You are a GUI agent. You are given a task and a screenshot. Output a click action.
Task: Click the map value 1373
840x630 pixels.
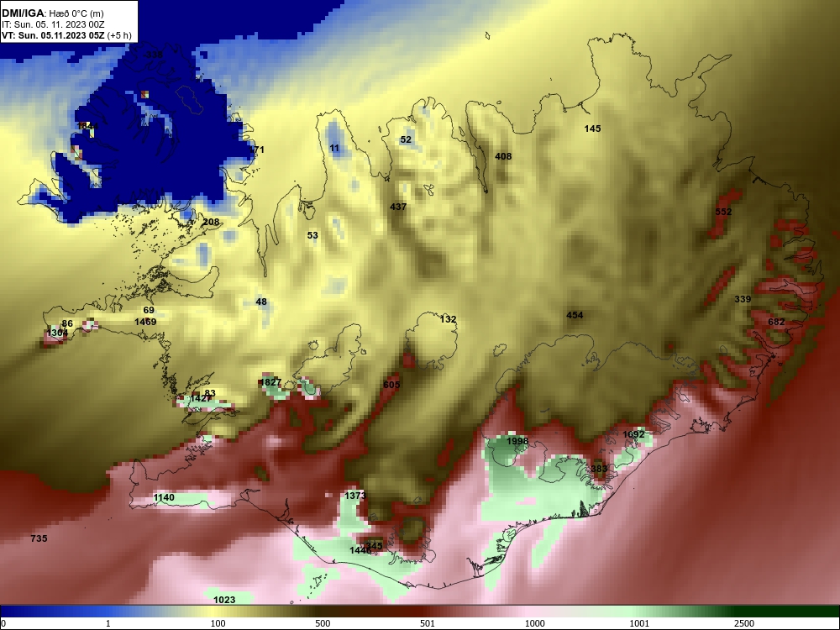tap(354, 496)
